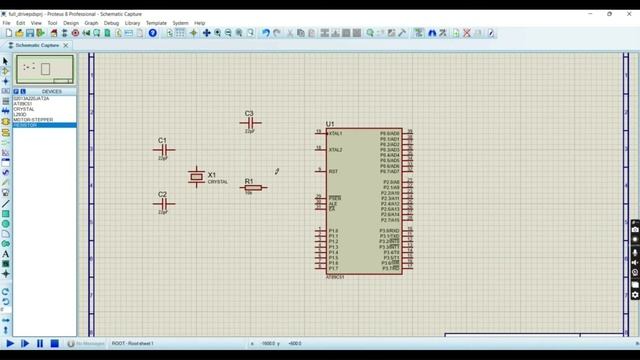
Task: Select capacitor C1 on the schematic
Action: [x=164, y=150]
